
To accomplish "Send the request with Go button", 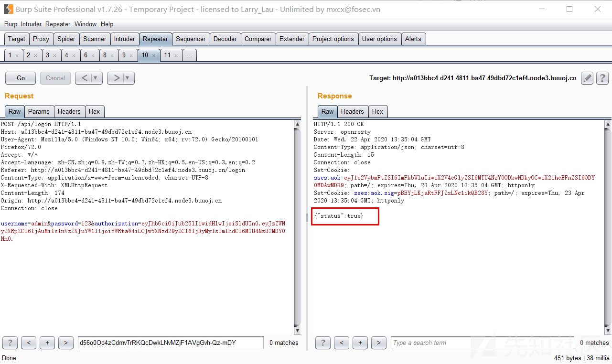I will (21, 78).
